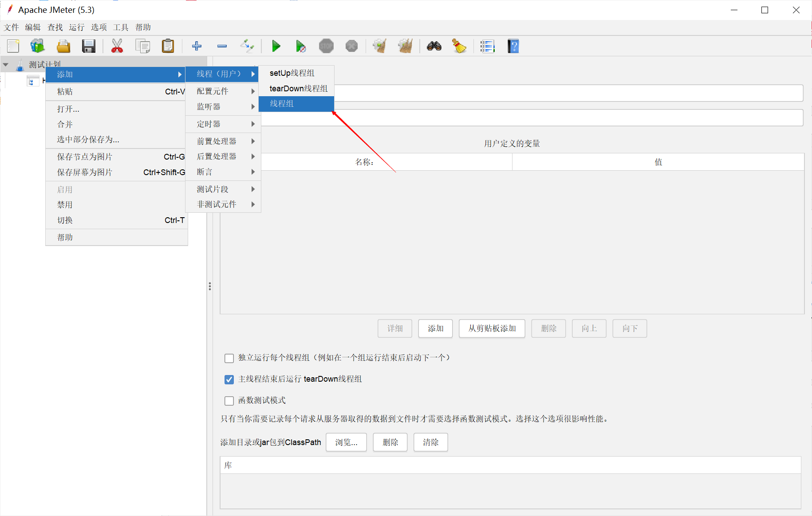812x516 pixels.
Task: Choose 保存节点为图片 context entry
Action: 116,157
